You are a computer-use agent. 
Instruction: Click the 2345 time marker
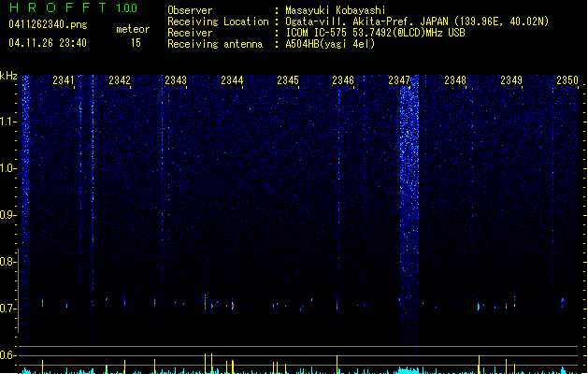[288, 80]
